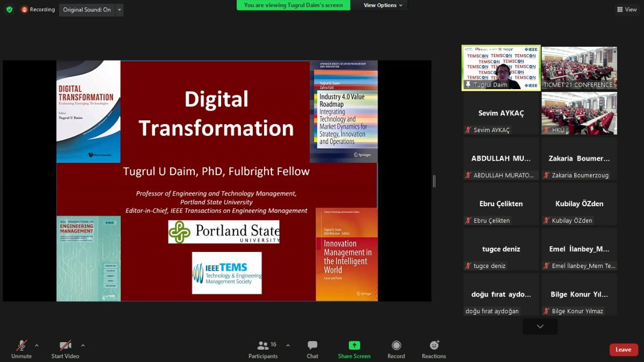Select the doğu fırat aydoğan participant tile
The width and height of the screenshot is (644, 362).
click(x=501, y=294)
